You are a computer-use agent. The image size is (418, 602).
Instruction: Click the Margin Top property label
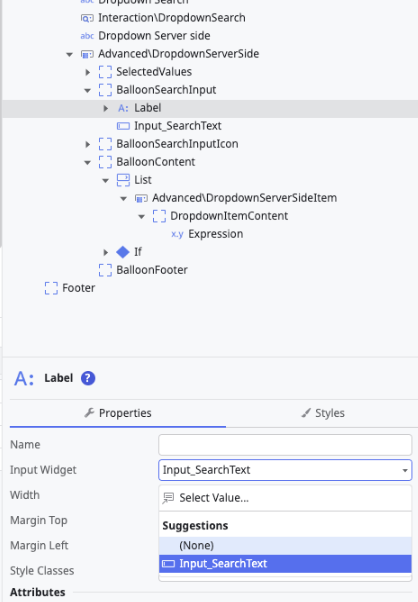click(x=38, y=521)
